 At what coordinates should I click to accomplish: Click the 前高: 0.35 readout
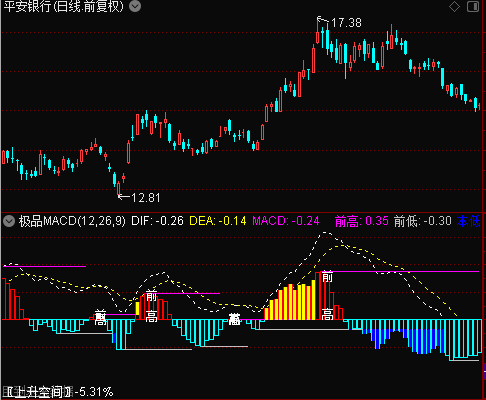(362, 221)
